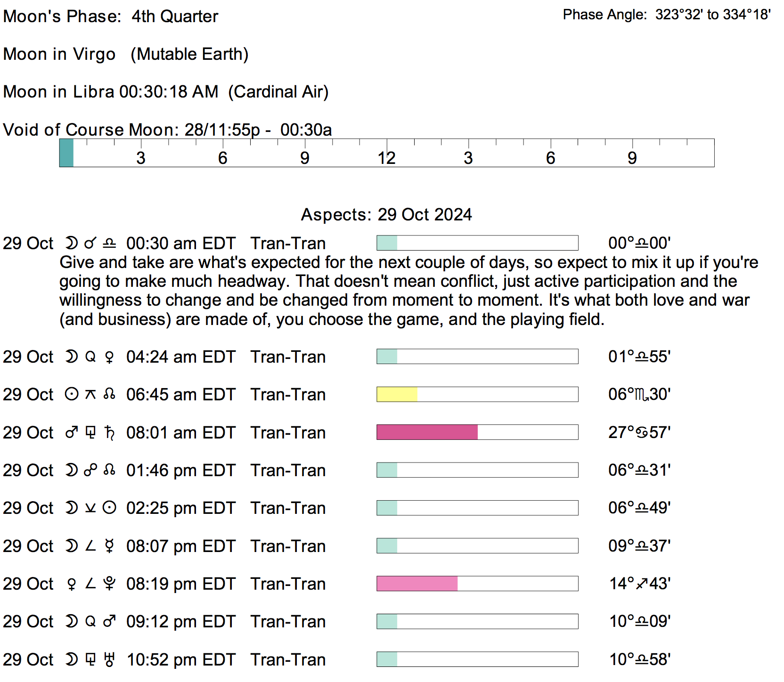Click the Venus glyph in the 04:24 am row

tap(109, 357)
